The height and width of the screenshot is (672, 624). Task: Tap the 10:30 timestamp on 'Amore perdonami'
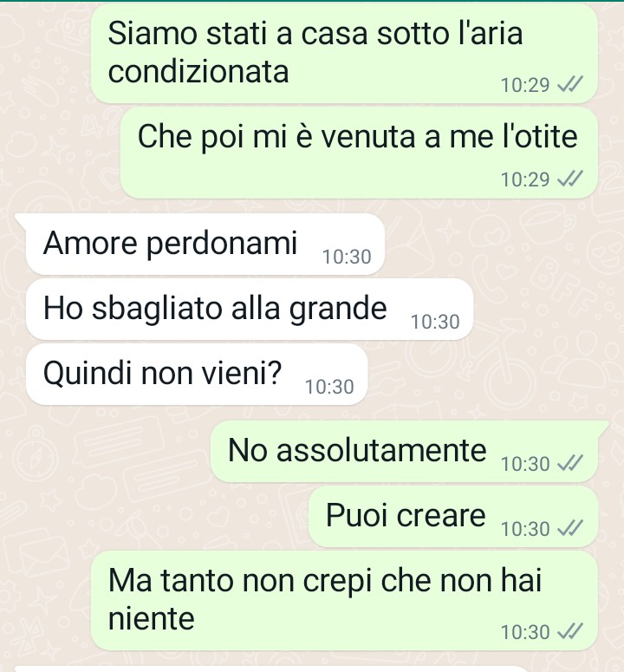(x=347, y=257)
